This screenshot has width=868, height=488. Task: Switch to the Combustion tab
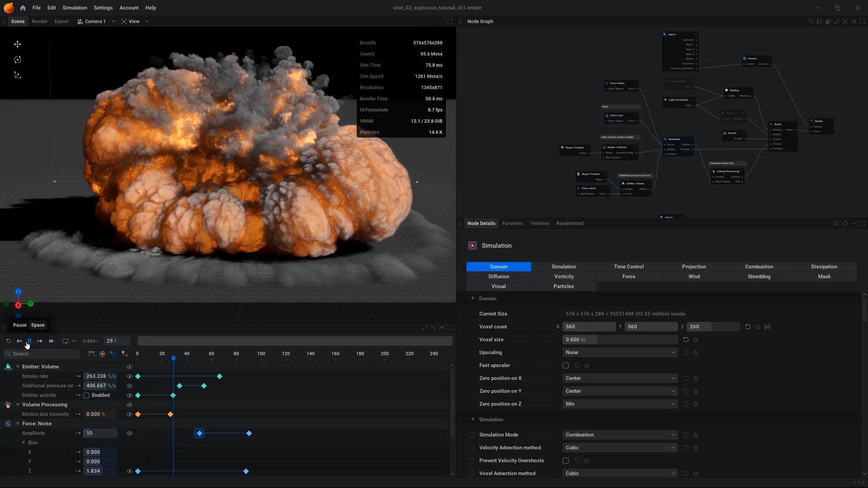759,267
